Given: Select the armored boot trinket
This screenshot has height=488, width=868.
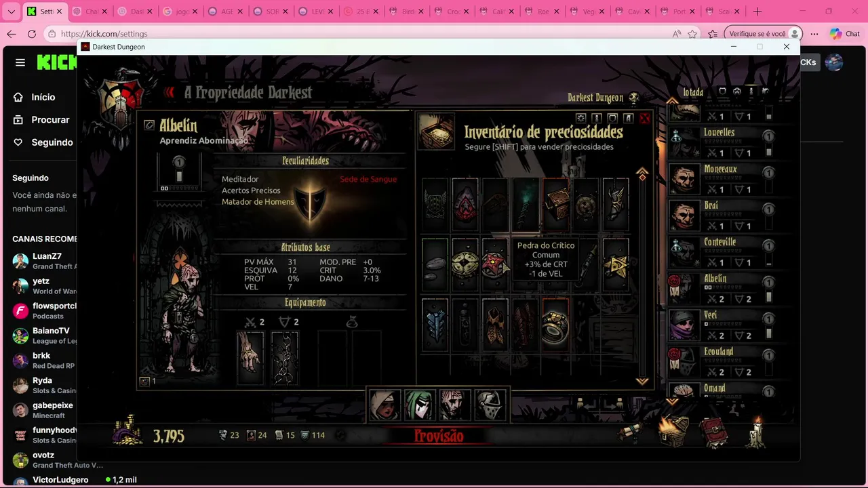Looking at the screenshot, I should tap(616, 205).
